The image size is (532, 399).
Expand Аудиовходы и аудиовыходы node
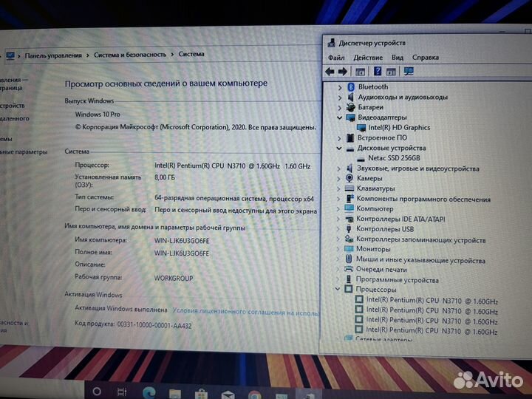340,98
